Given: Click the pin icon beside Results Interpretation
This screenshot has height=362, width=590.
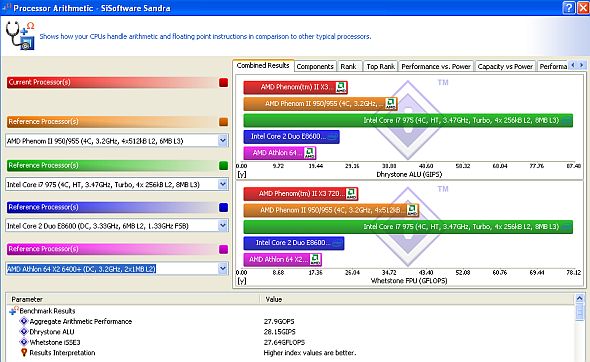Looking at the screenshot, I should [24, 353].
